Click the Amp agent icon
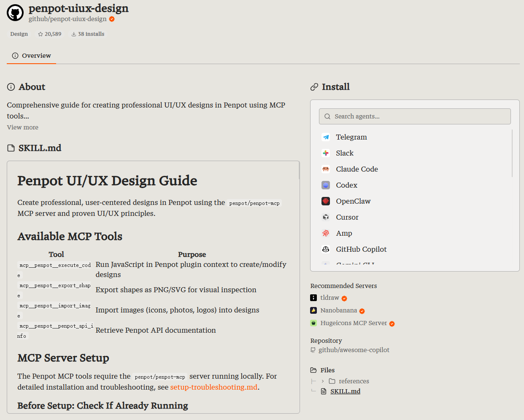Viewport: 524px width, 420px height. point(326,233)
